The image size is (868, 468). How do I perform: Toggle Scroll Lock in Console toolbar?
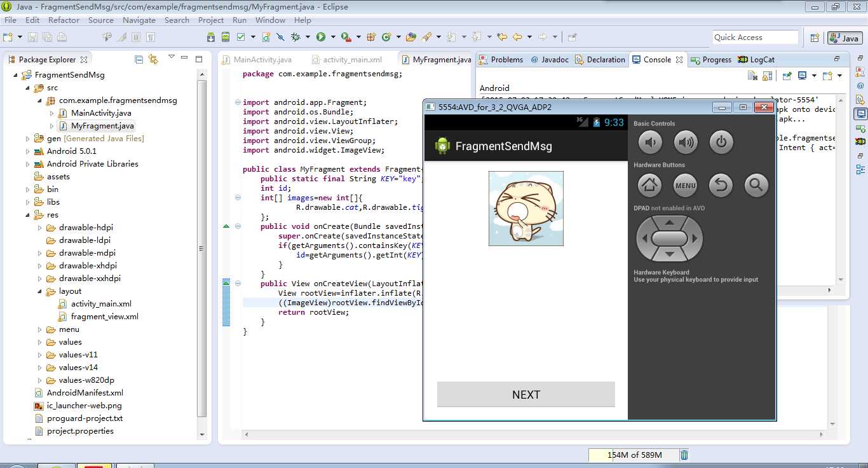[768, 76]
